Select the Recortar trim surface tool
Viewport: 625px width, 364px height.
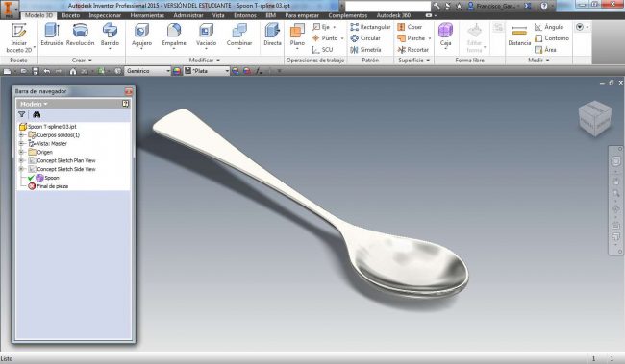click(412, 50)
